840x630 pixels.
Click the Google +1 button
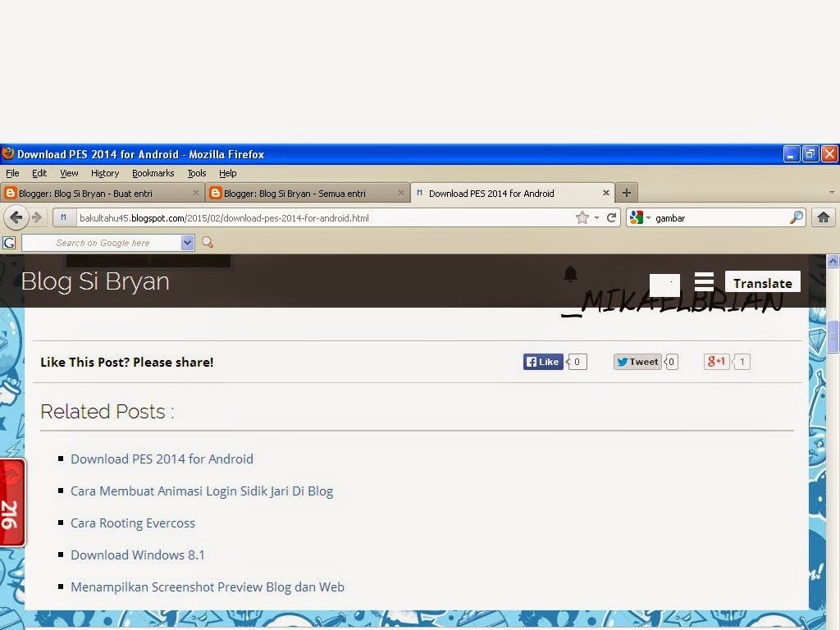[x=716, y=362]
